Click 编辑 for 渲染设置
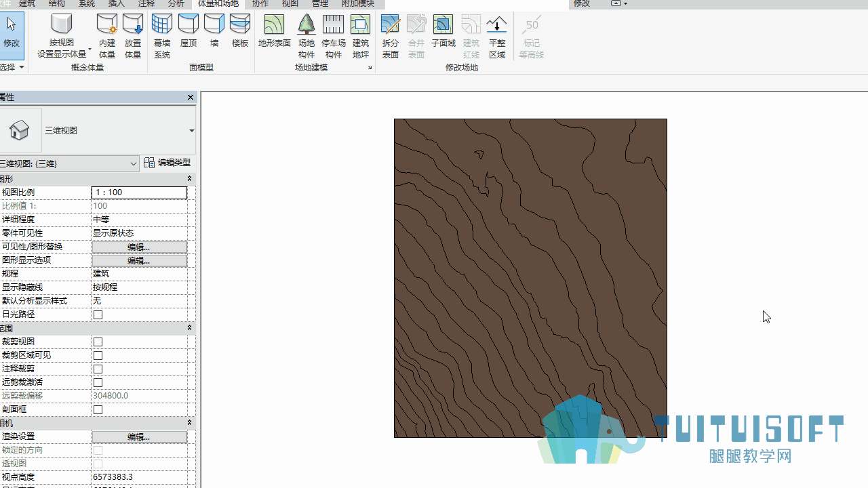The width and height of the screenshot is (868, 488). tap(139, 436)
